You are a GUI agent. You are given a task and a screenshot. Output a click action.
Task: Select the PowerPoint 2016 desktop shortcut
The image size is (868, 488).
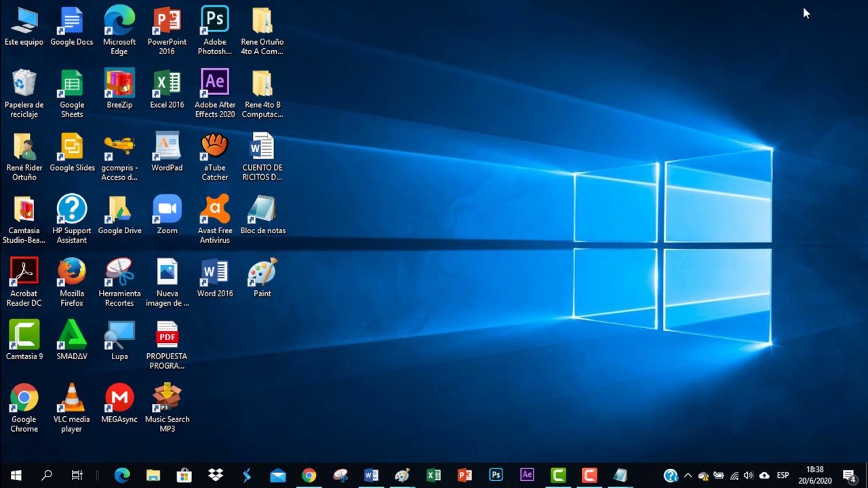click(x=167, y=31)
